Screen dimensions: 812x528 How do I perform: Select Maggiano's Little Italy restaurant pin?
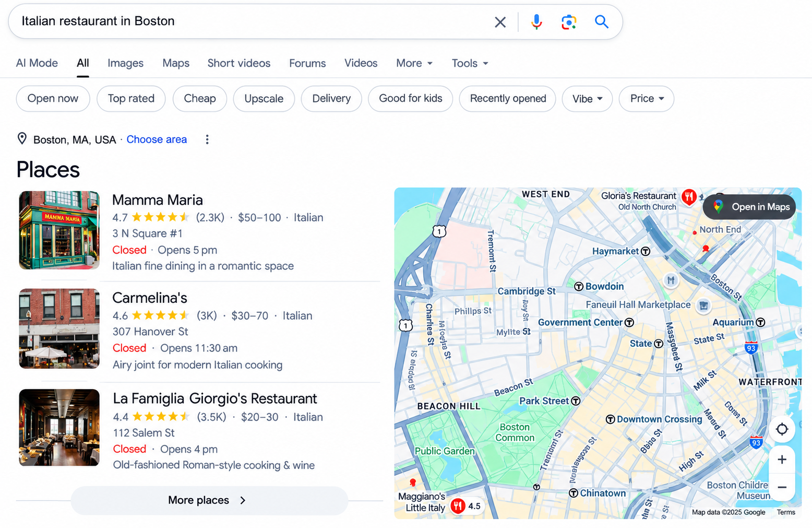coord(458,506)
